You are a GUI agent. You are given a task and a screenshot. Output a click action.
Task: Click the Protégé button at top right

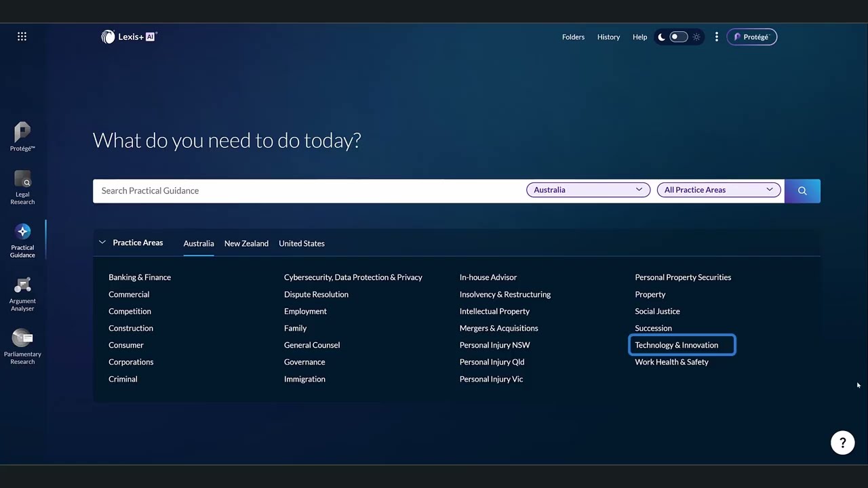point(752,37)
